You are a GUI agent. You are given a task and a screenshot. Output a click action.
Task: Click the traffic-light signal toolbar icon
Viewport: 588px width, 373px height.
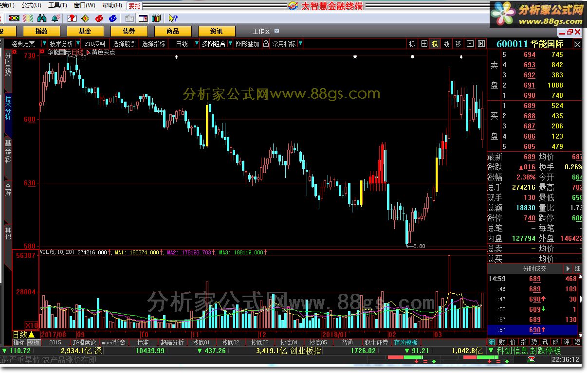point(15,18)
